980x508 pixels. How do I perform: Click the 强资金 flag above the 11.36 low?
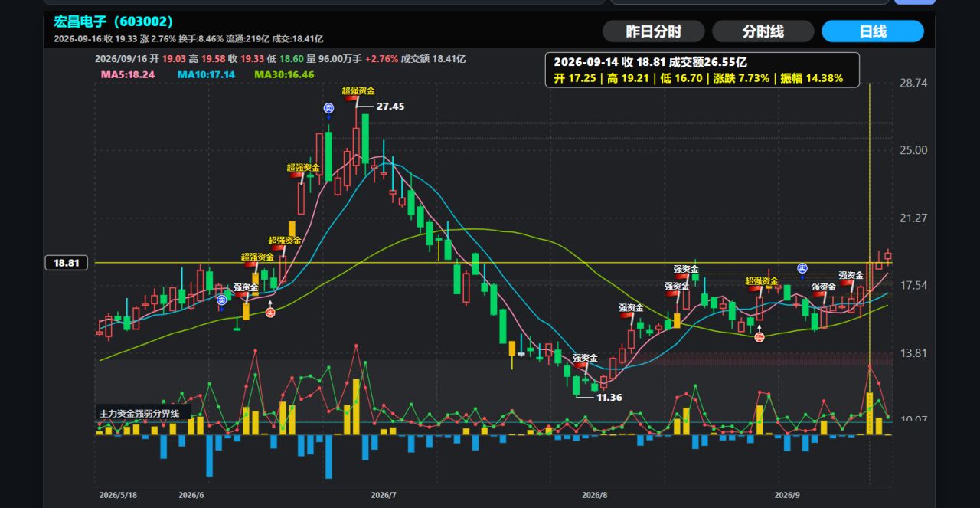tap(585, 358)
